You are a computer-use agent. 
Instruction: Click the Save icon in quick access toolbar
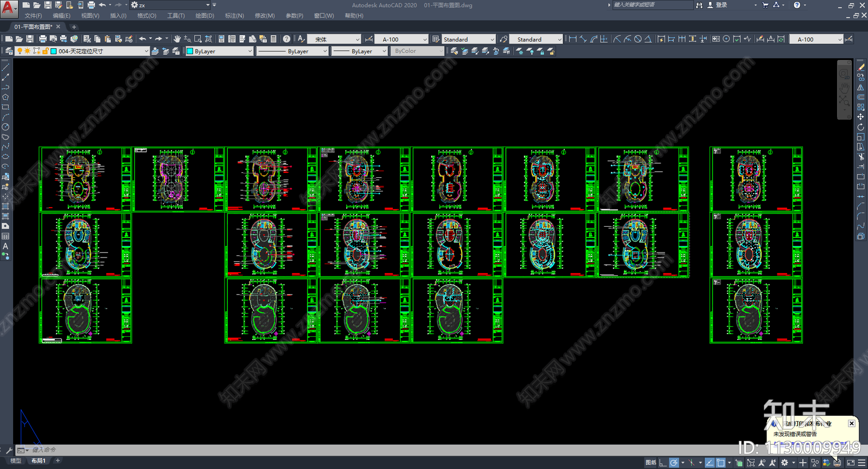coord(47,5)
